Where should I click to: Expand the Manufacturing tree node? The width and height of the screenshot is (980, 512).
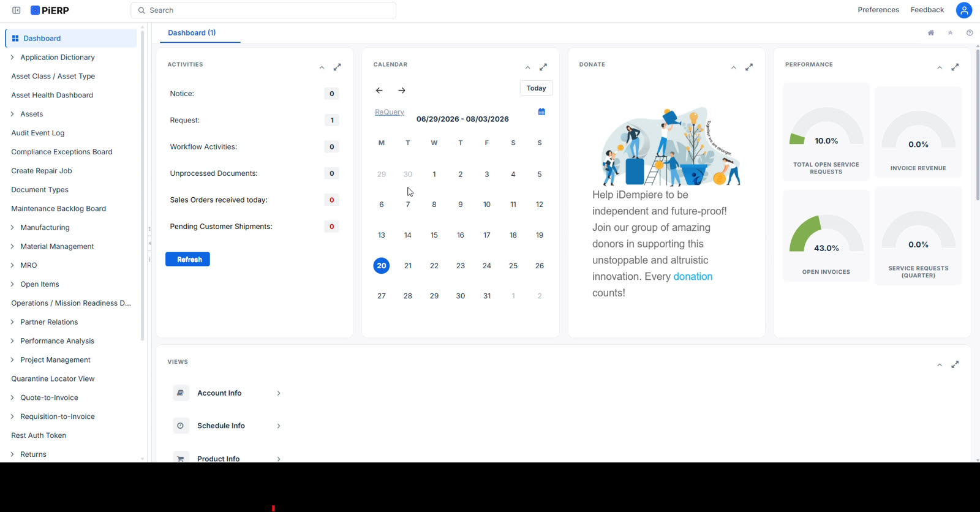(x=12, y=227)
